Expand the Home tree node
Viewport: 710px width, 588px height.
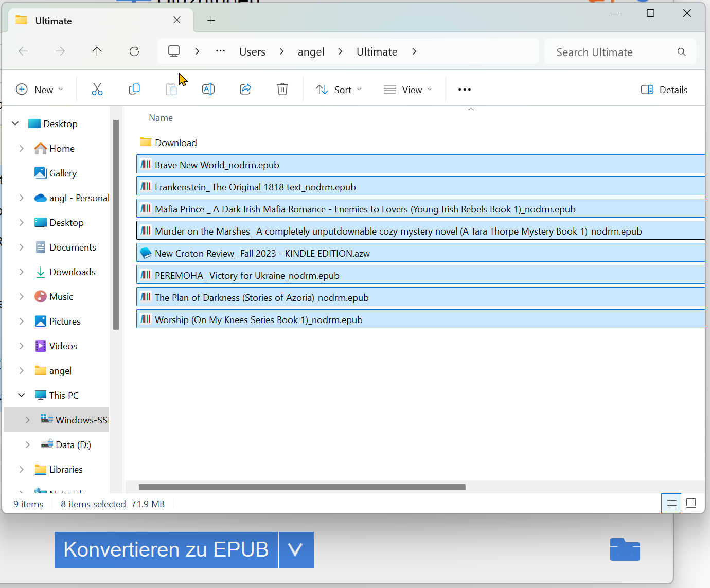[x=22, y=148]
